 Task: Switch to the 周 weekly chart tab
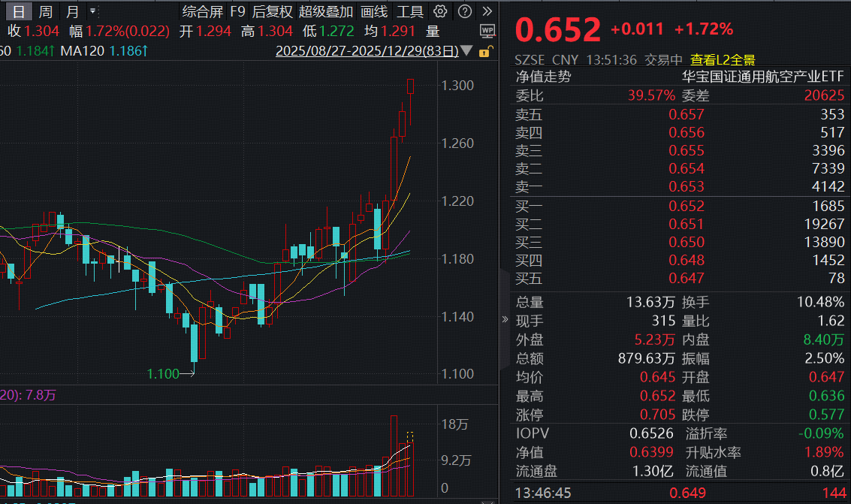44,12
